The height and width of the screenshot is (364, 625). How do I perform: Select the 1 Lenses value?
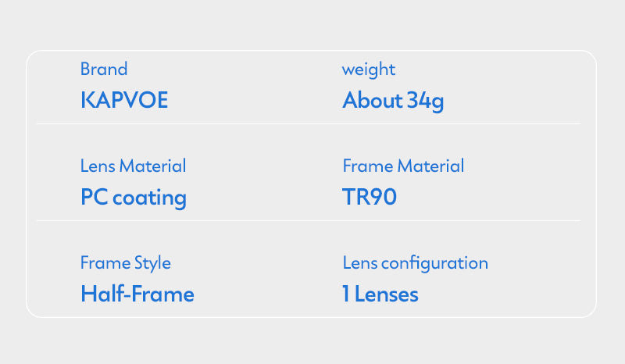[x=380, y=294]
